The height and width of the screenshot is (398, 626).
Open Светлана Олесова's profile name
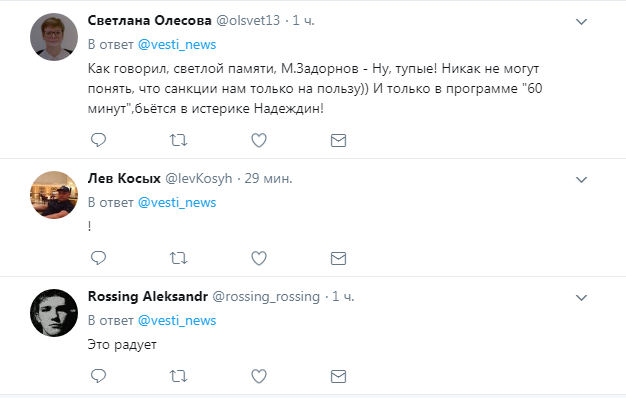149,20
